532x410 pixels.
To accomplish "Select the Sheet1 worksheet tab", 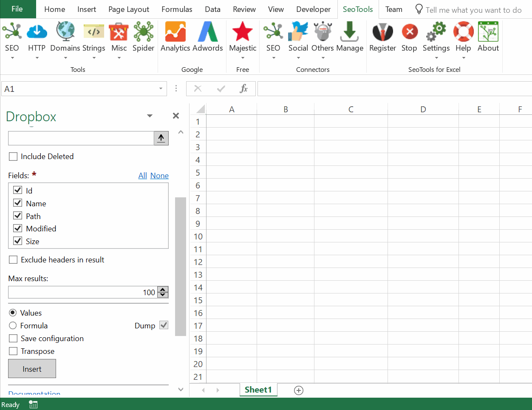I will click(258, 390).
